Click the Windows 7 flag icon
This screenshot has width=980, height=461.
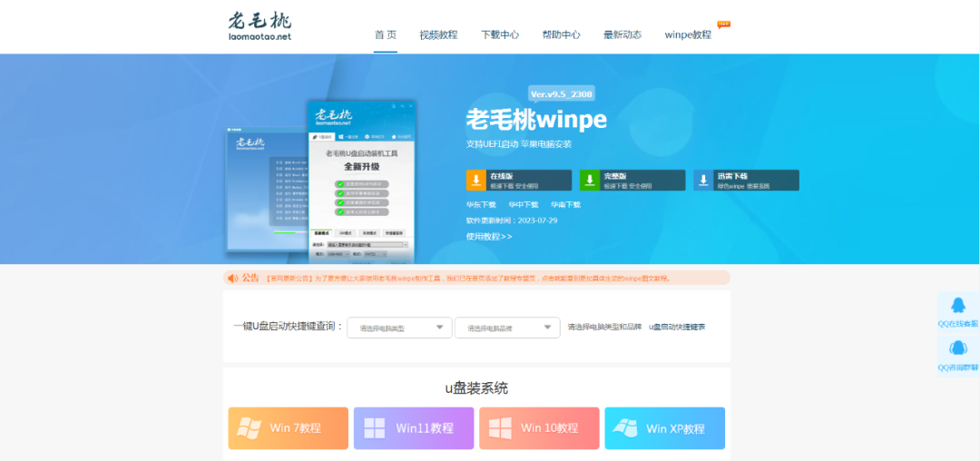click(x=249, y=428)
